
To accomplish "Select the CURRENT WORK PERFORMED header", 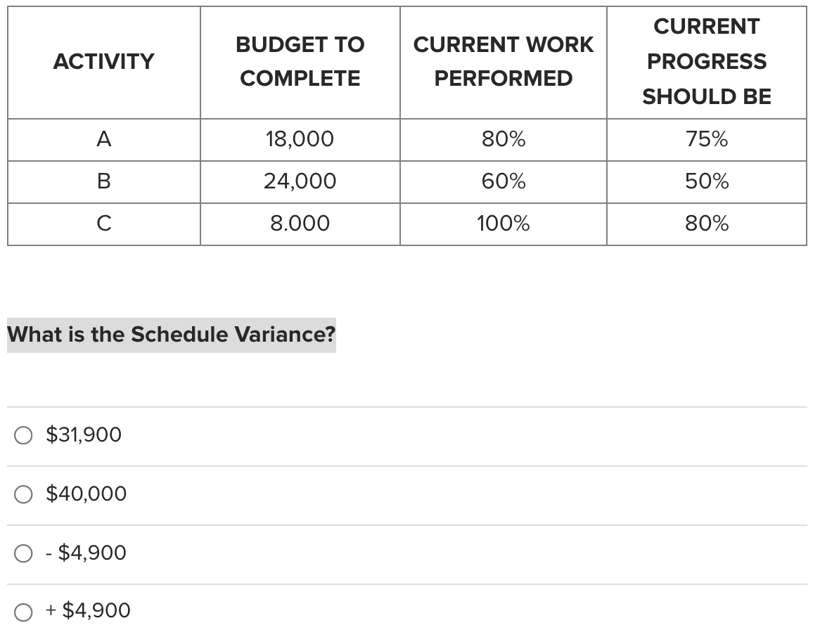I will click(504, 61).
